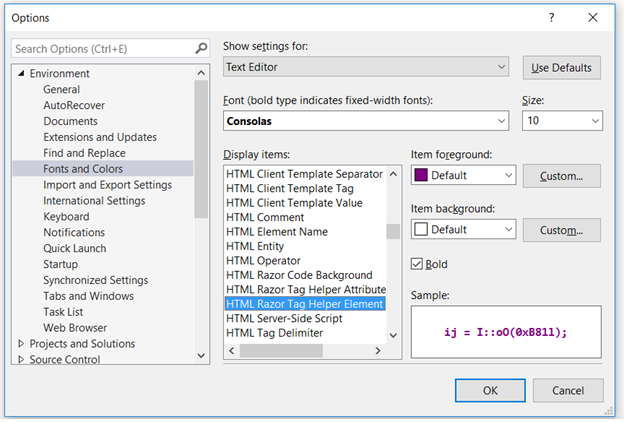This screenshot has height=422, width=624.
Task: Open the font Size dropdown
Action: tap(562, 121)
